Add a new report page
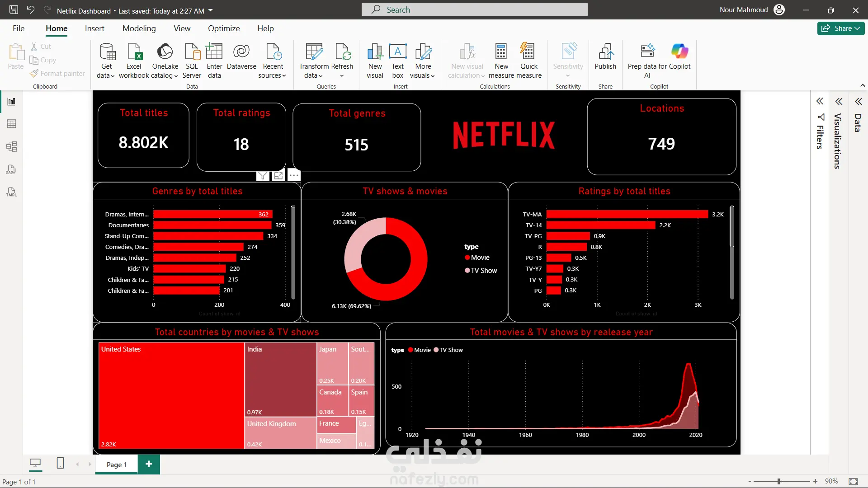The image size is (868, 488). pos(149,464)
